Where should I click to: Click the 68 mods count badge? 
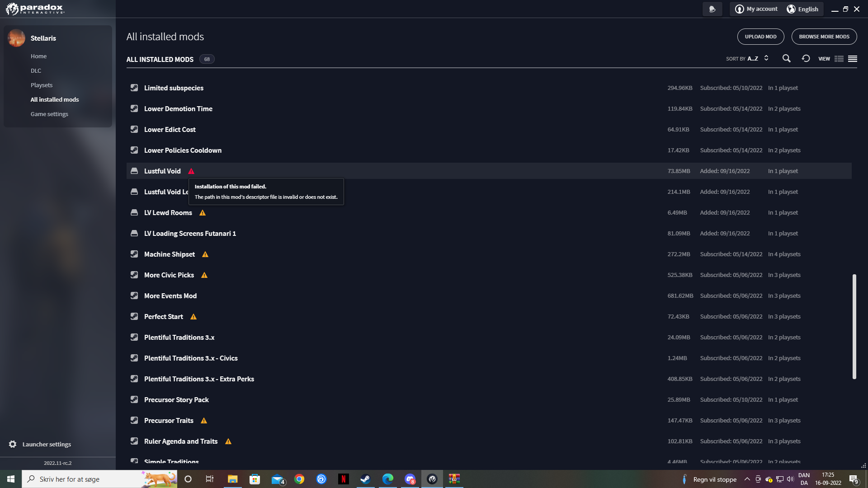coord(207,59)
